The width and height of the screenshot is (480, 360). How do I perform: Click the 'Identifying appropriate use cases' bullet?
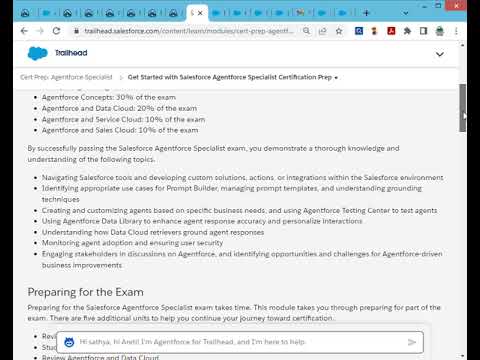232,194
